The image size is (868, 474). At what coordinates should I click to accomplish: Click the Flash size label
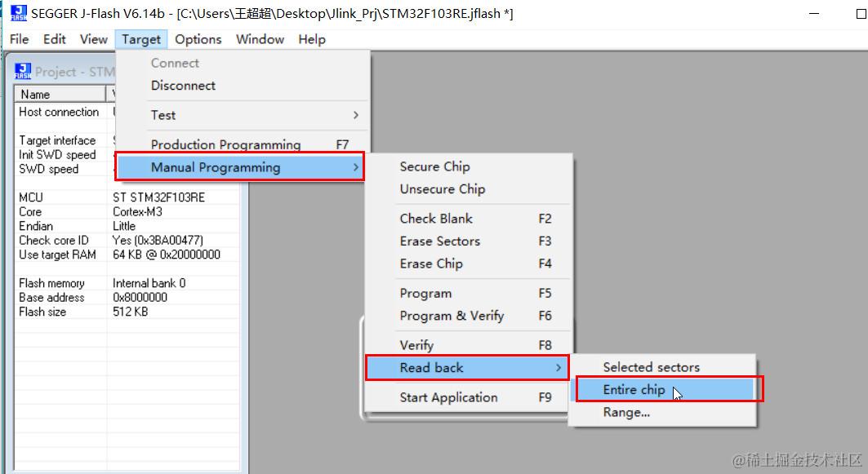pos(42,312)
